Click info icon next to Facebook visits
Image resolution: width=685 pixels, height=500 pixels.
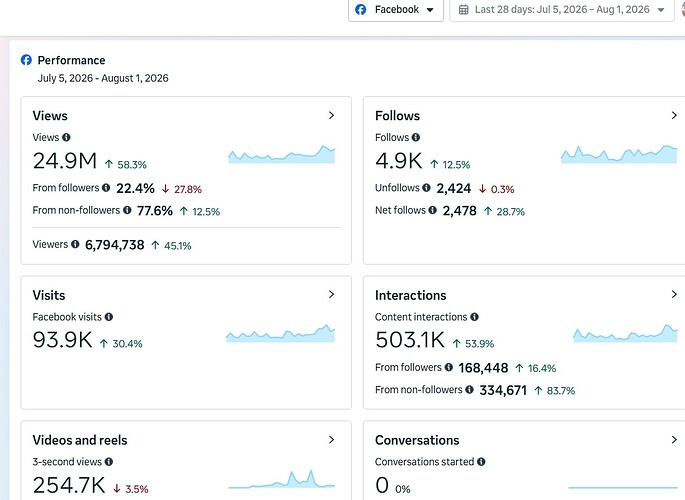[109, 317]
